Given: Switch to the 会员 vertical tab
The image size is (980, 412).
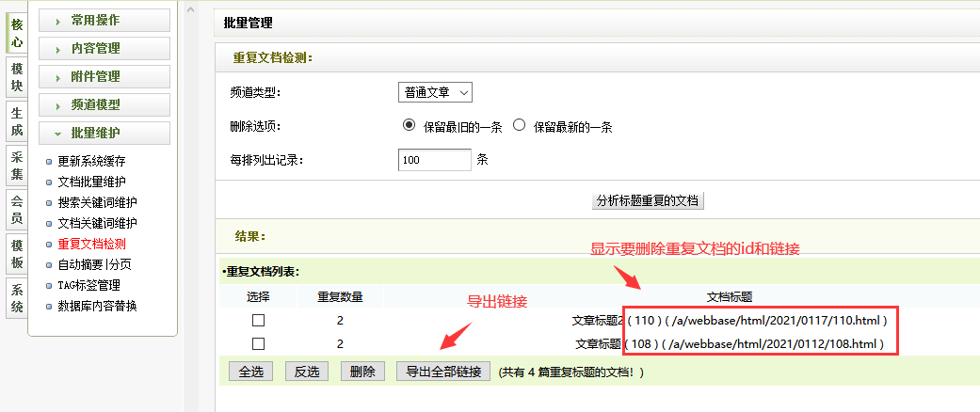Looking at the screenshot, I should pyautogui.click(x=17, y=210).
